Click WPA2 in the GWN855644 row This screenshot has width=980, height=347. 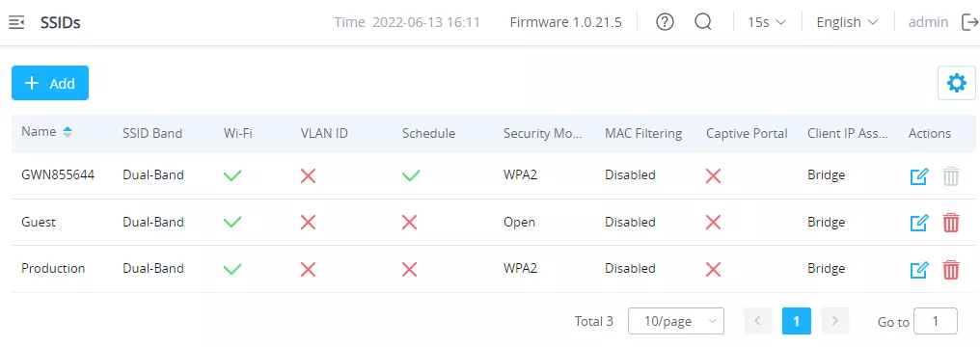click(x=520, y=174)
